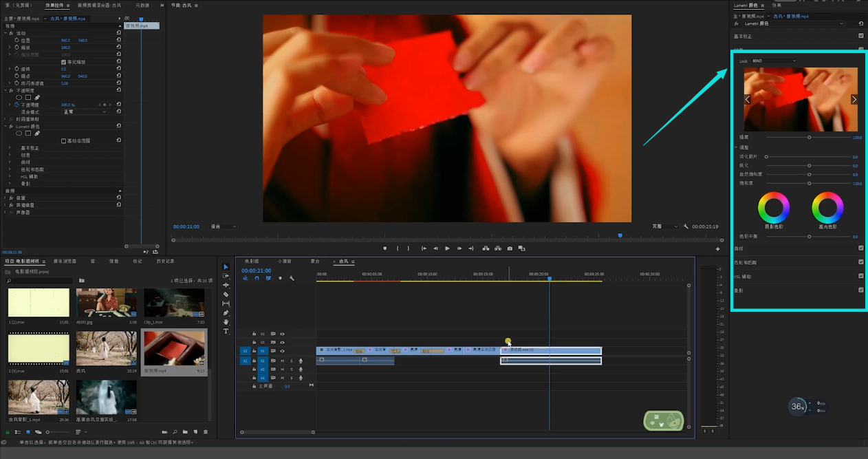The width and height of the screenshot is (868, 459).
Task: Switch to the 效果 tab
Action: pyautogui.click(x=777, y=5)
